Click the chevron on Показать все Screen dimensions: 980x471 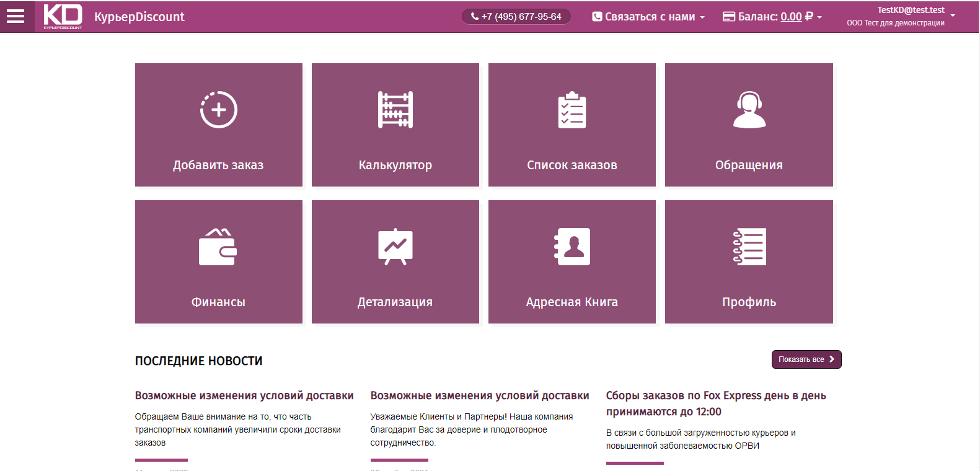click(x=832, y=359)
